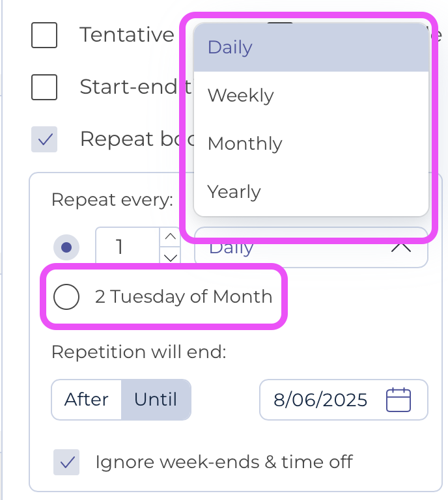Uncheck the Repeat booking checkbox
448x500 pixels.
(44, 139)
